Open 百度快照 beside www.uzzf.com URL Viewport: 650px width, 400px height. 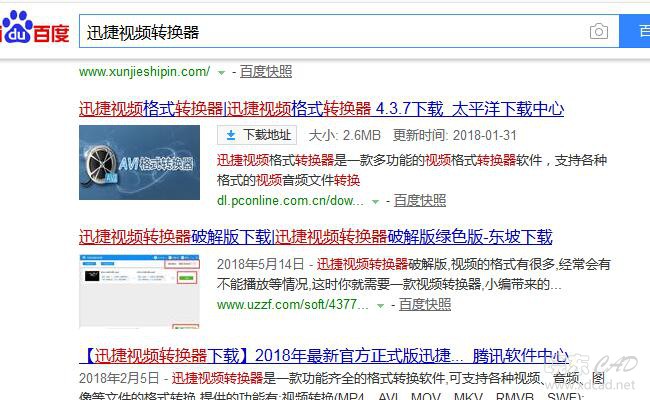pos(424,305)
